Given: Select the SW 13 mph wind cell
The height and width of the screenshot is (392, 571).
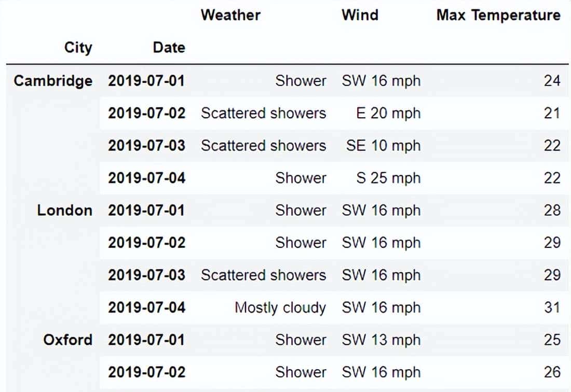Looking at the screenshot, I should [381, 340].
